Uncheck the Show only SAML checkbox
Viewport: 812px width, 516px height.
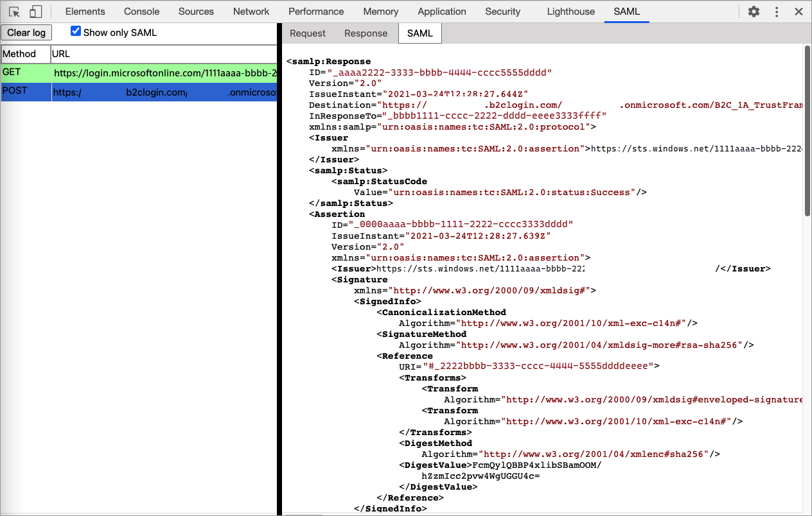(x=76, y=29)
